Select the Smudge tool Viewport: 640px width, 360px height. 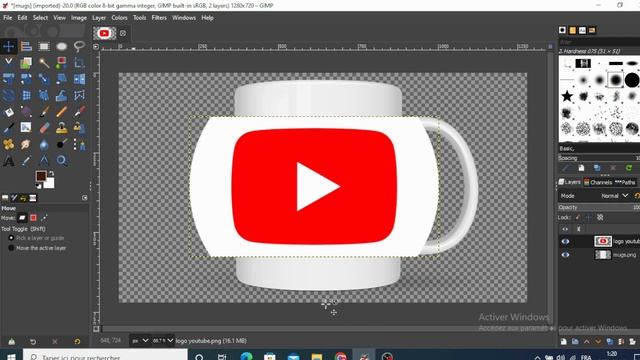(26, 144)
